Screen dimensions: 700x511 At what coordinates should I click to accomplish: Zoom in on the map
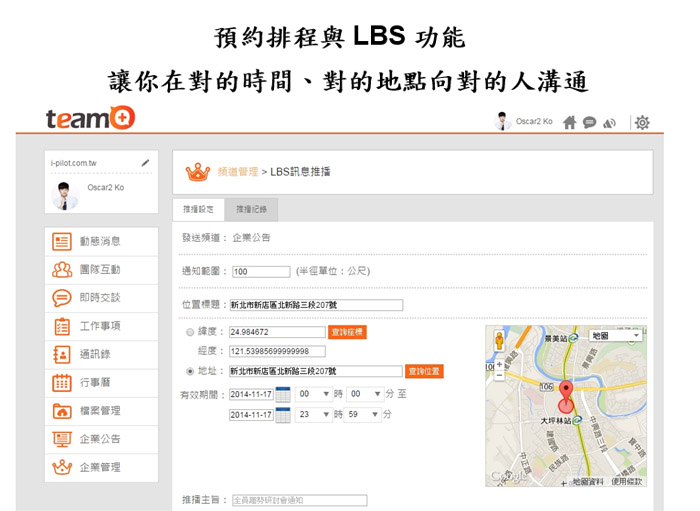click(x=500, y=365)
